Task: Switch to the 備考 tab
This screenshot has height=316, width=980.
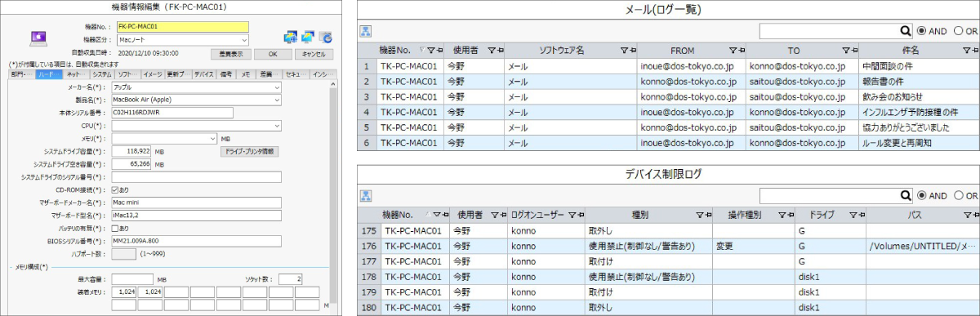Action: [x=227, y=74]
